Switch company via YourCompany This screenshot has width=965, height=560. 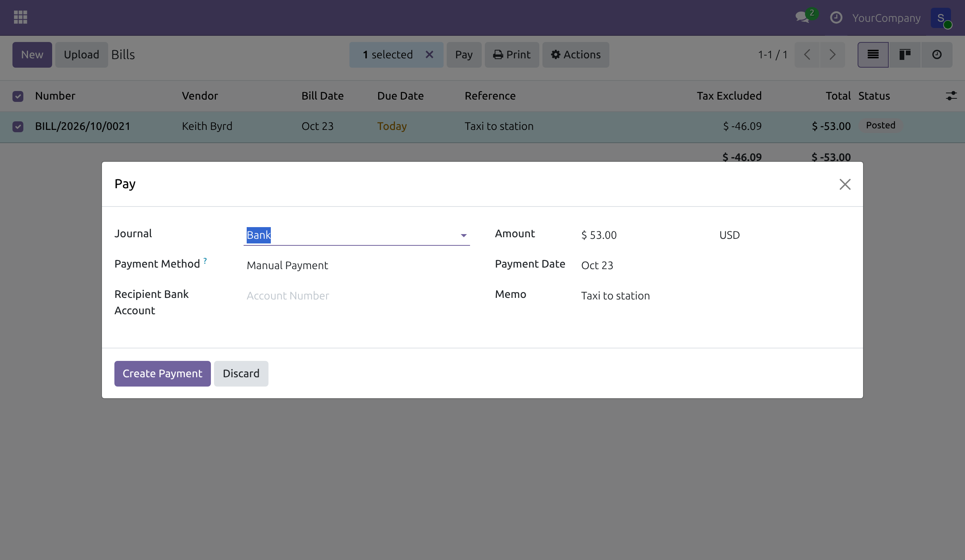(886, 18)
